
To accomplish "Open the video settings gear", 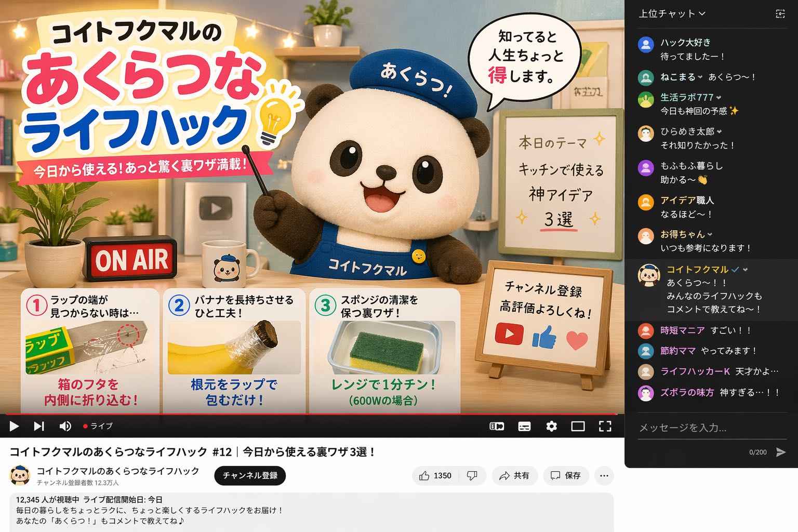I will pyautogui.click(x=551, y=427).
